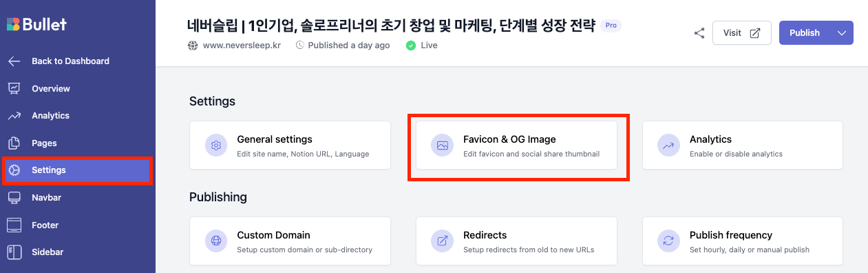
Task: Click the Settings section heading
Action: (x=212, y=101)
